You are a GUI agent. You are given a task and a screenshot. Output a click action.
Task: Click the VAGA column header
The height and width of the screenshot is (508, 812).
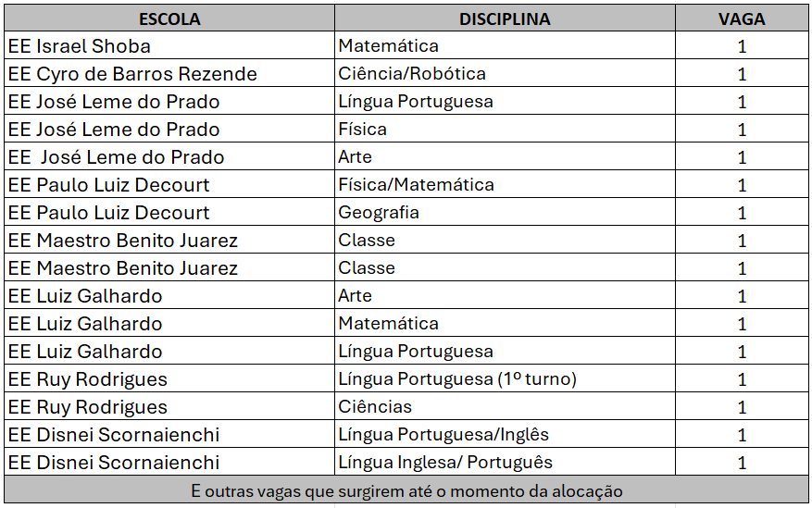click(x=742, y=19)
